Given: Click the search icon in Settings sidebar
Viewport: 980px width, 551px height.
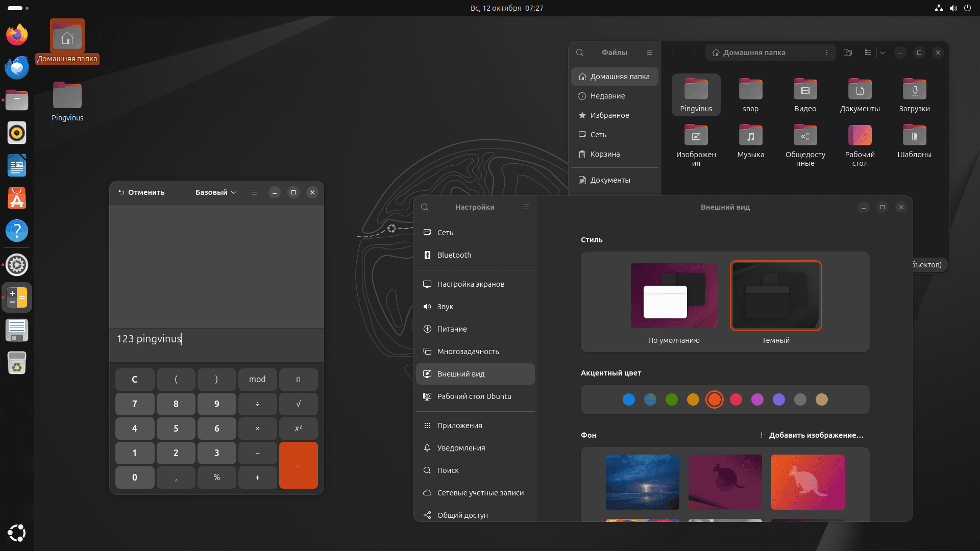Looking at the screenshot, I should [425, 207].
